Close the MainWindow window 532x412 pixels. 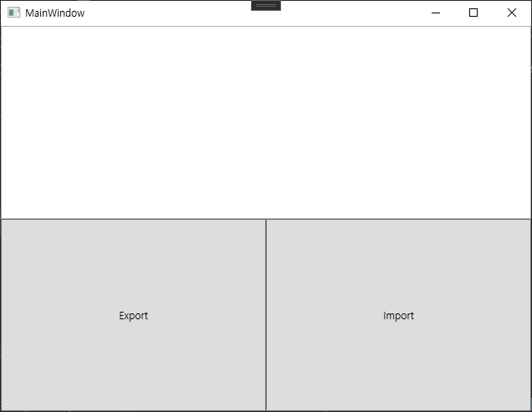coord(512,13)
